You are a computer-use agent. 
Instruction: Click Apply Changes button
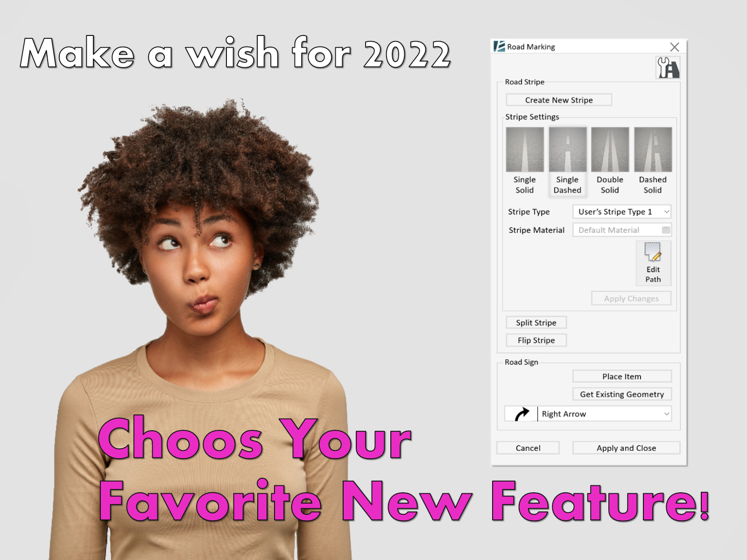631,299
